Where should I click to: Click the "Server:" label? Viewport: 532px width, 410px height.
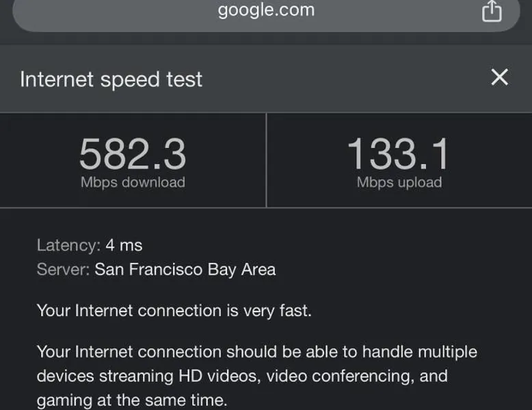(63, 269)
